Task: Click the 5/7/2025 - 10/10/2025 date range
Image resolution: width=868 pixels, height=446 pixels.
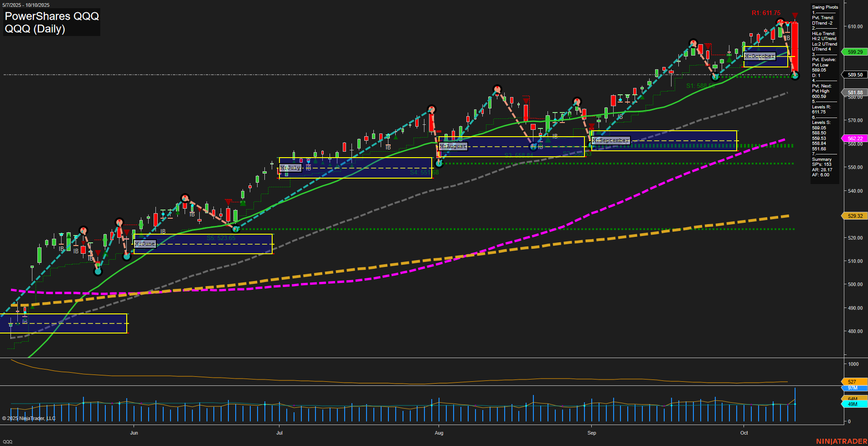Action: [x=25, y=5]
